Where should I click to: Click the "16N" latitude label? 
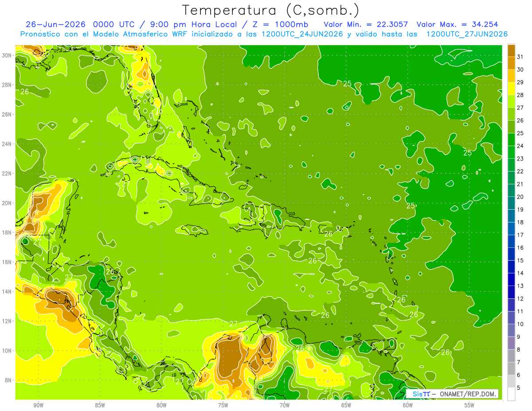7,262
